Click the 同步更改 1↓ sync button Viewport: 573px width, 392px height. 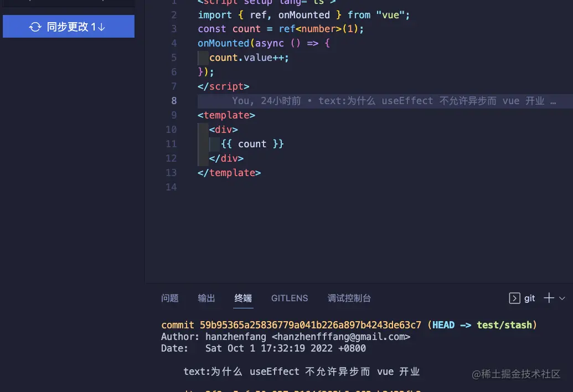click(x=68, y=27)
